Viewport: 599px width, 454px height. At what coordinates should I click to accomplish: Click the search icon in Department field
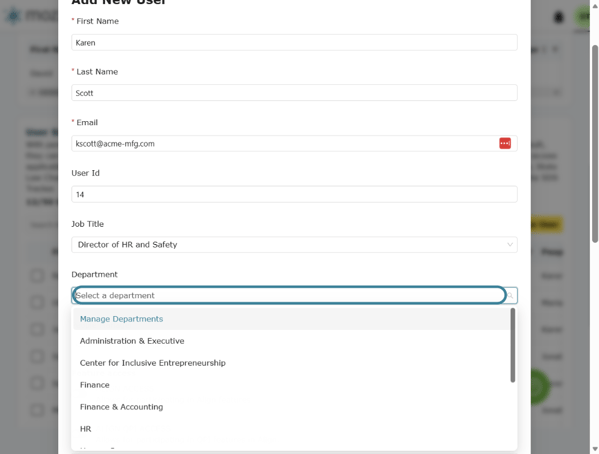pos(510,295)
